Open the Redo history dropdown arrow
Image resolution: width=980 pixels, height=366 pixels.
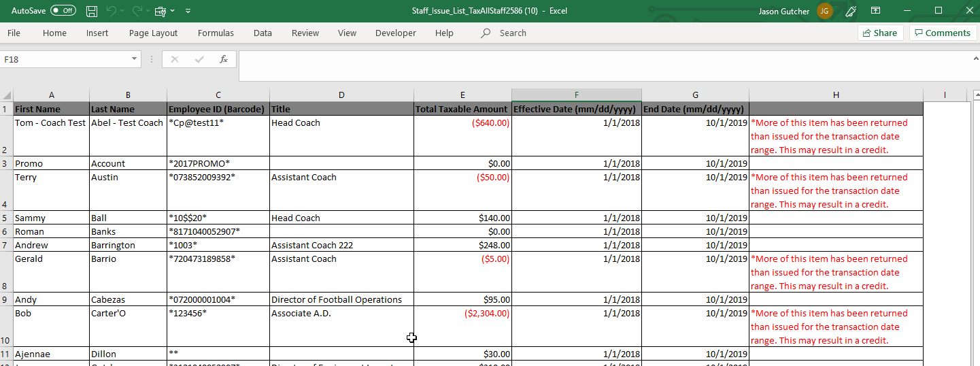pyautogui.click(x=148, y=11)
